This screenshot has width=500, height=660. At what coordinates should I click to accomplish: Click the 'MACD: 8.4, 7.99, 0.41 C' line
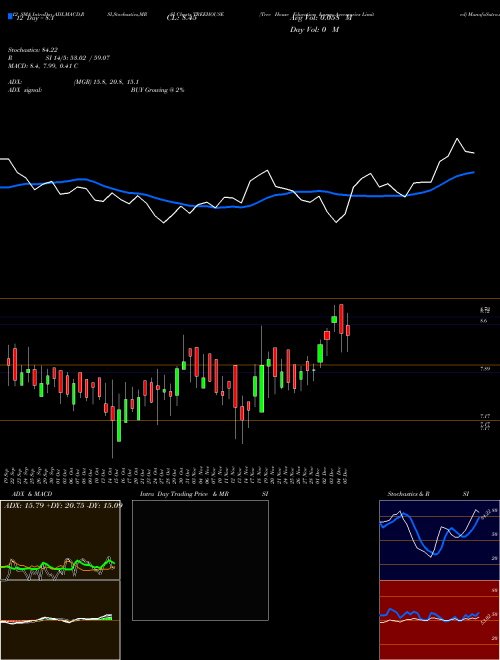coord(43,66)
